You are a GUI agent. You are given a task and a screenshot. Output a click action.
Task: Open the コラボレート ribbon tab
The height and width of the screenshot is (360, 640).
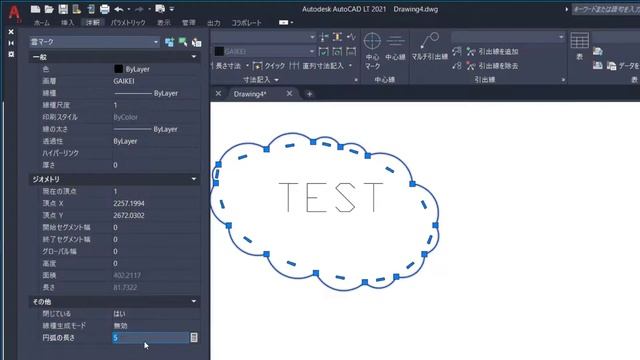[247, 23]
